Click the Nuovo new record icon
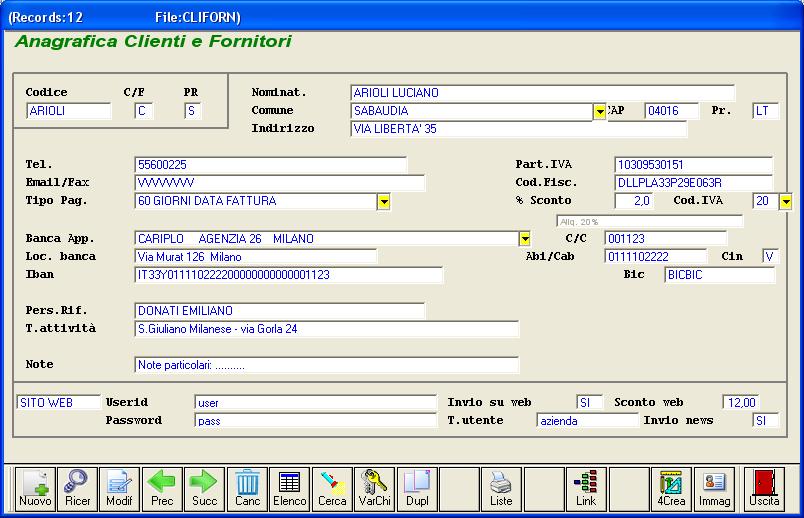The image size is (804, 518). click(35, 489)
